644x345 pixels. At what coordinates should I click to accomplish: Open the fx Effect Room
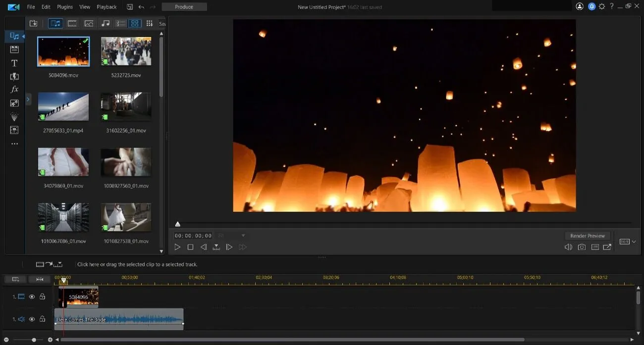point(14,90)
